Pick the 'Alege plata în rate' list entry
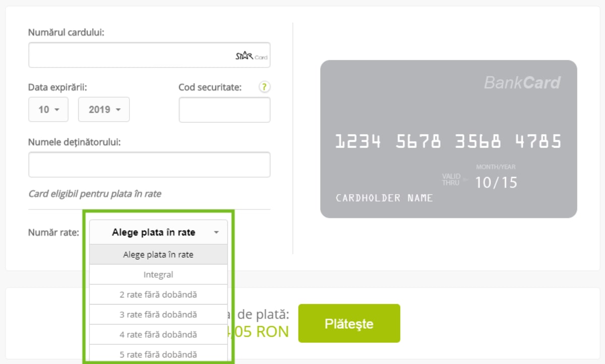This screenshot has width=605, height=364. click(x=158, y=255)
